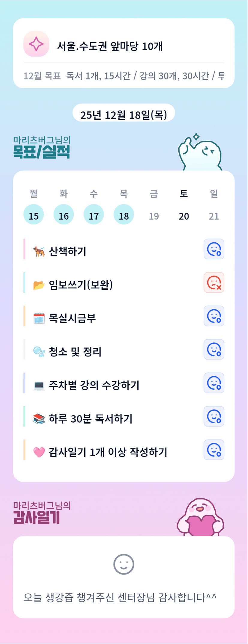Toggle smiley status for 목실시금부
The image size is (248, 644).
click(214, 316)
